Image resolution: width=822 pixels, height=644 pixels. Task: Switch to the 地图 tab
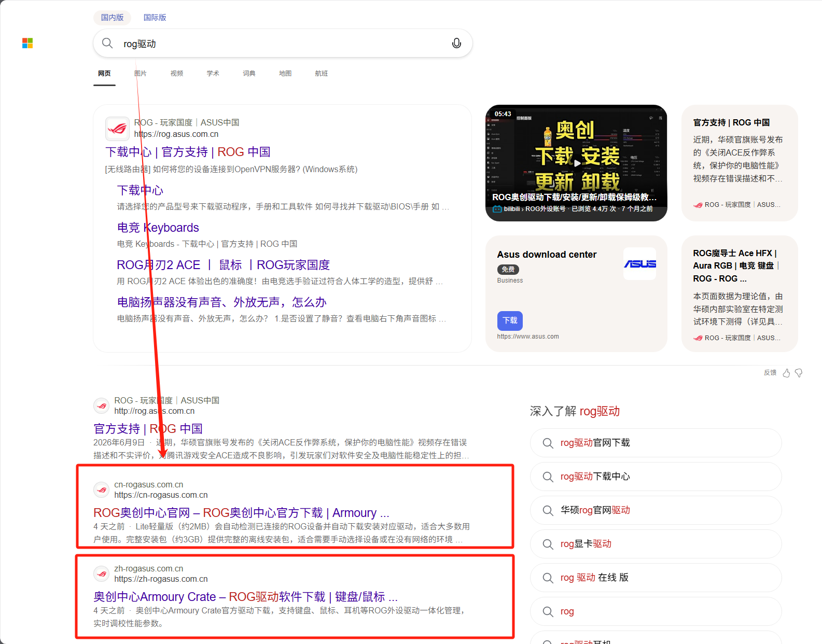(x=285, y=73)
